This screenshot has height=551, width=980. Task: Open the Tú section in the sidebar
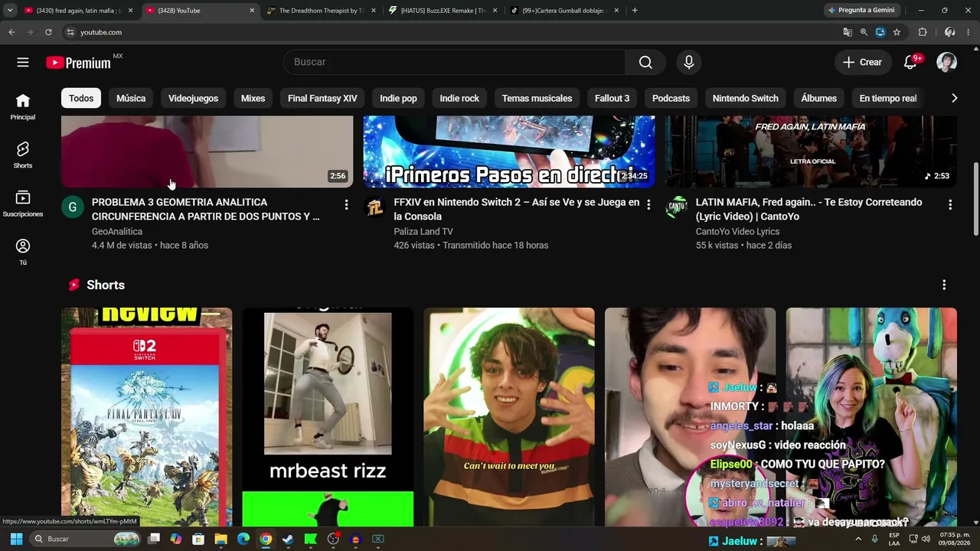(23, 252)
